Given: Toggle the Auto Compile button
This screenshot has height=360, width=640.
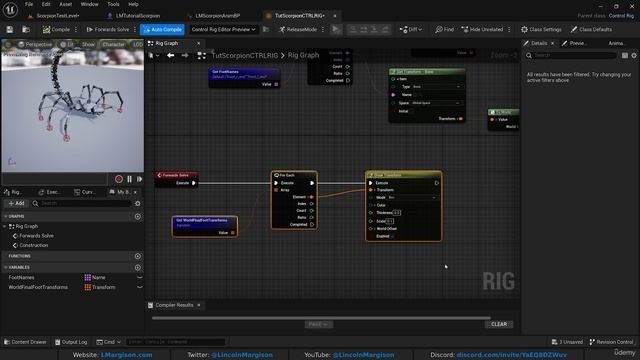Looking at the screenshot, I should [x=162, y=29].
